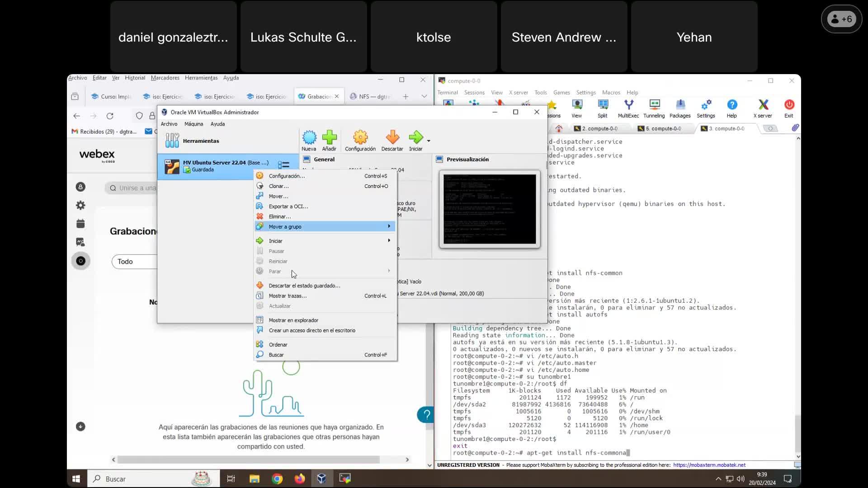Select Clonar… in the context menu
Screen dimensions: 868x488
coord(278,186)
